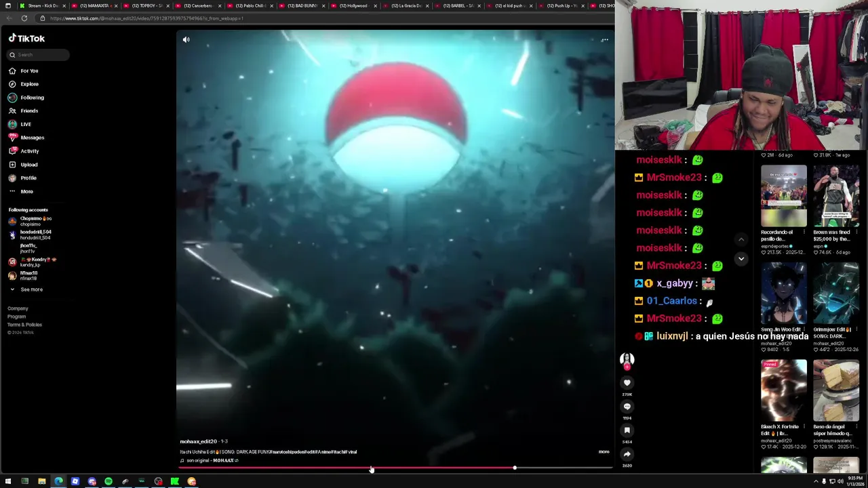The height and width of the screenshot is (488, 868).
Task: Open n1nax18 following account
Action: pos(22,275)
